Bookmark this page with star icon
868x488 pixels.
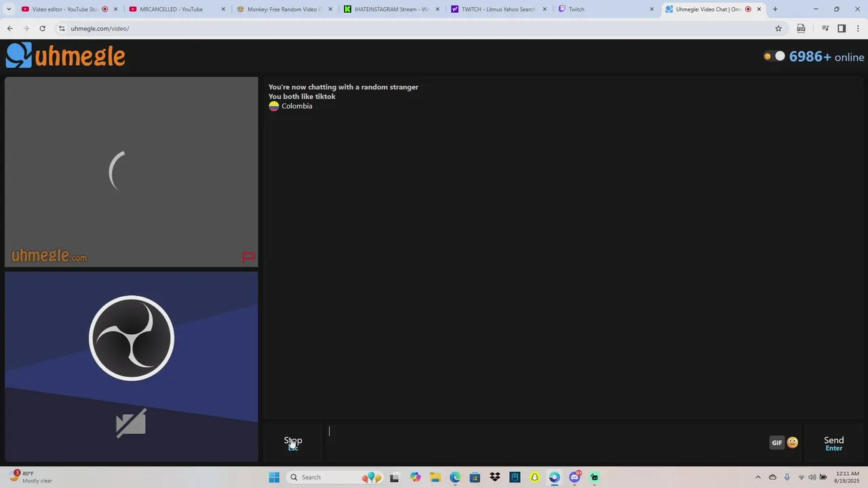pyautogui.click(x=778, y=28)
